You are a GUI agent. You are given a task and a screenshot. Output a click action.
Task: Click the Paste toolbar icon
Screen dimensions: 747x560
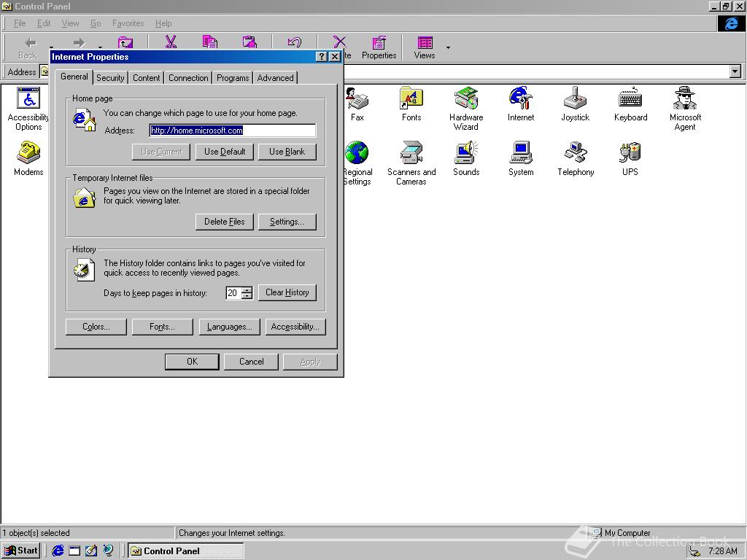pos(249,42)
